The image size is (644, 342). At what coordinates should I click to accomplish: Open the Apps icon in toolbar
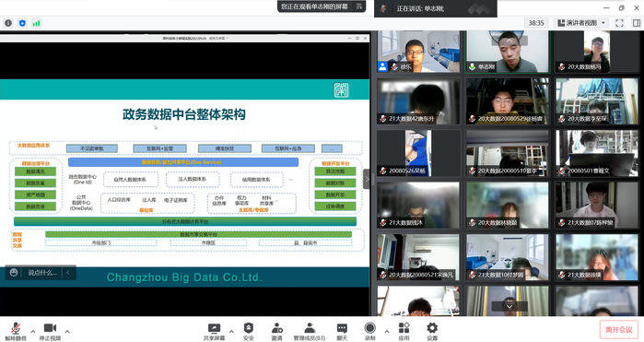click(x=404, y=331)
